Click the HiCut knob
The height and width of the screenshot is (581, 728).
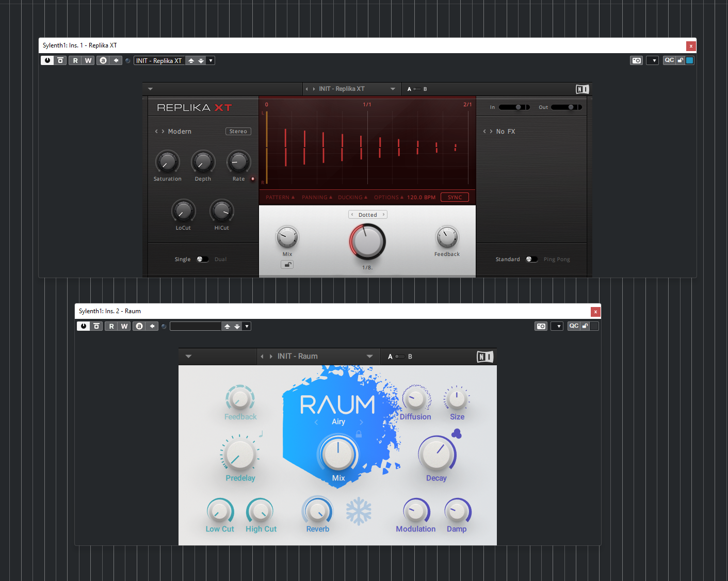222,211
